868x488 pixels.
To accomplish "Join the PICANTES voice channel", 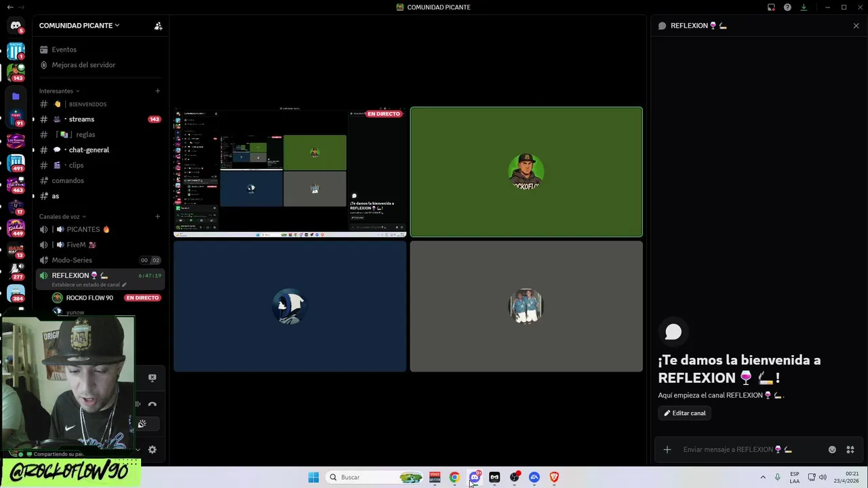I will point(100,230).
